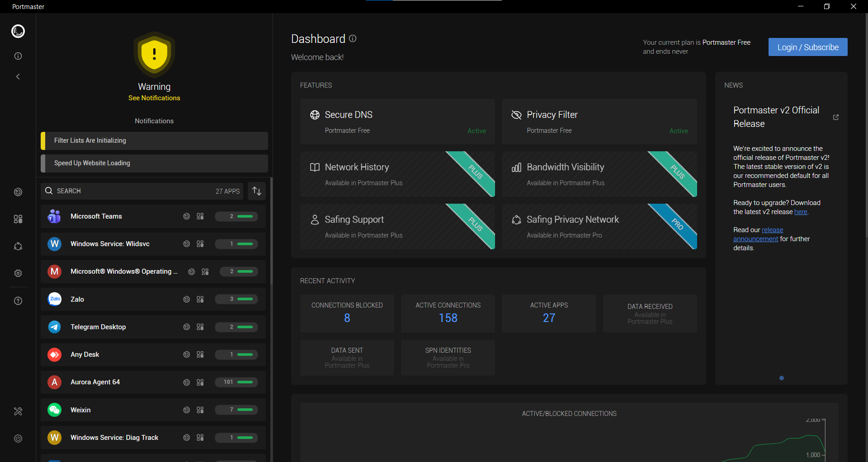Viewport: 868px width, 462px height.
Task: Open the Network Activity monitor in sidebar
Action: (x=18, y=192)
